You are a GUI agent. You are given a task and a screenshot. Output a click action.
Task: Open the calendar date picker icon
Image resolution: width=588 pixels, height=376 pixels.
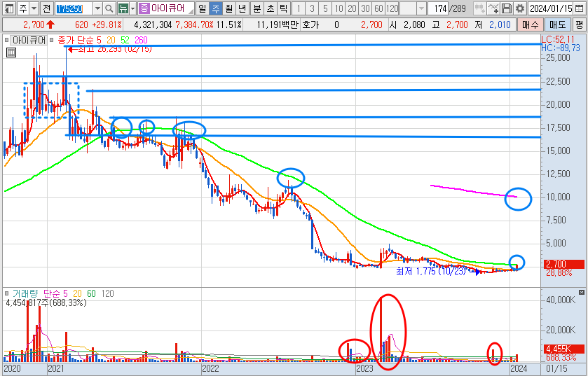pyautogui.click(x=580, y=8)
